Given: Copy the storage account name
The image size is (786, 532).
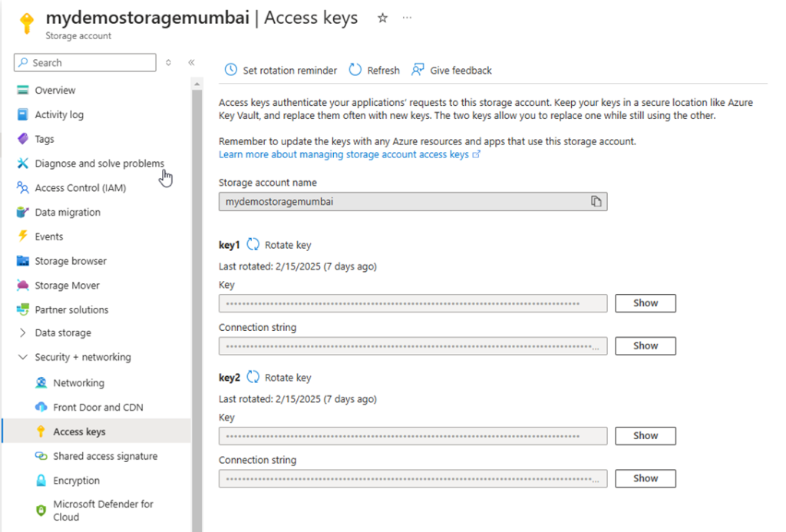Looking at the screenshot, I should coord(596,201).
